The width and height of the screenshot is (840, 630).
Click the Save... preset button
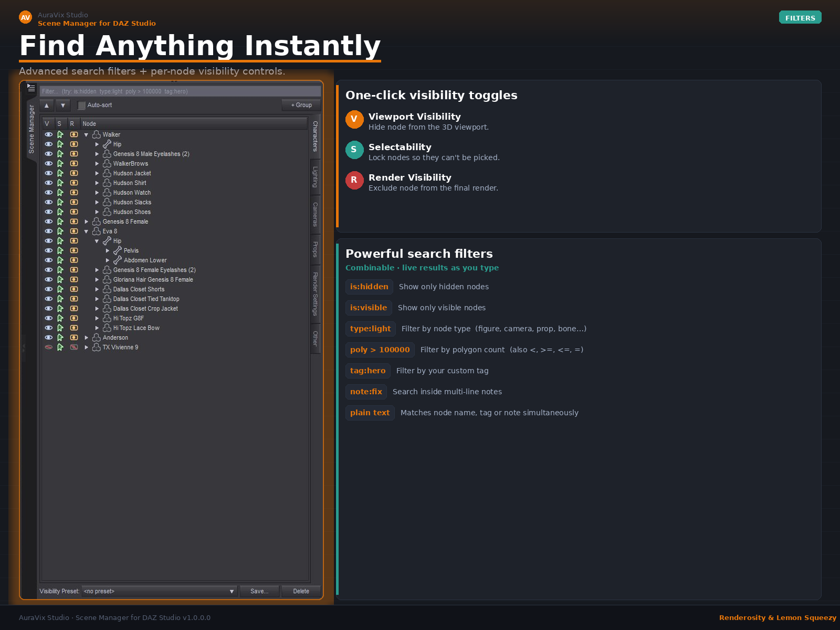(x=259, y=591)
